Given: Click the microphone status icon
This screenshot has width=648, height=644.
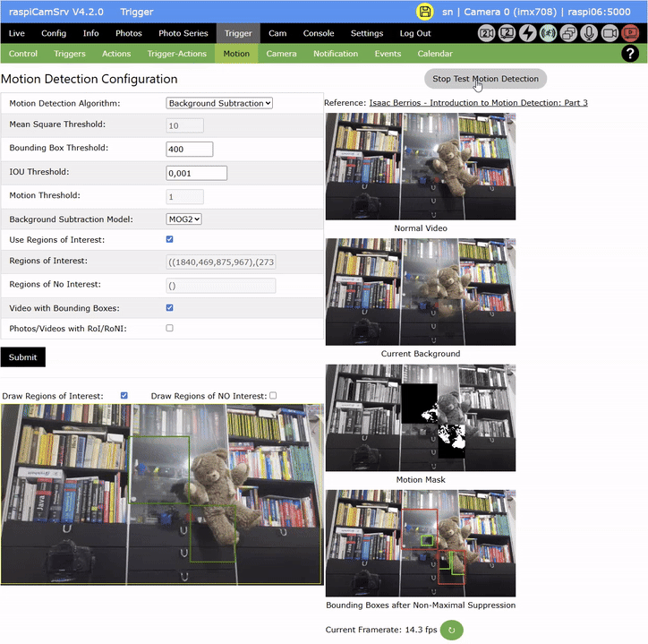Looking at the screenshot, I should pos(589,33).
